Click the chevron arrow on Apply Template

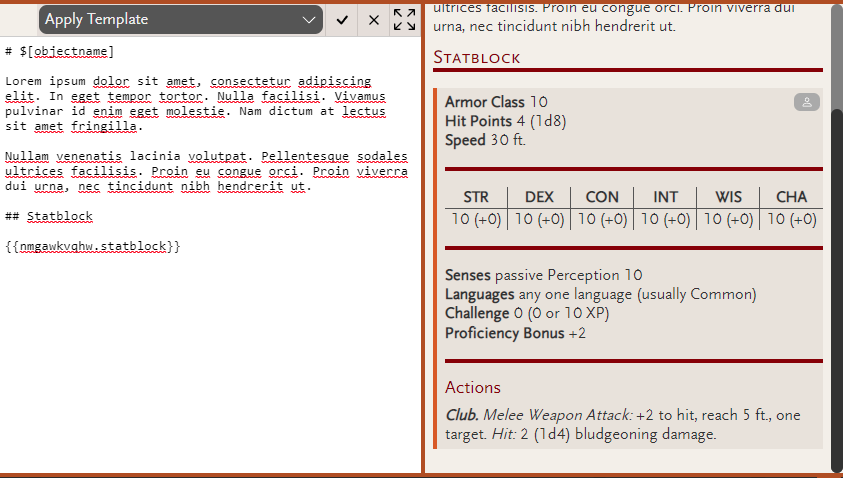pyautogui.click(x=309, y=20)
